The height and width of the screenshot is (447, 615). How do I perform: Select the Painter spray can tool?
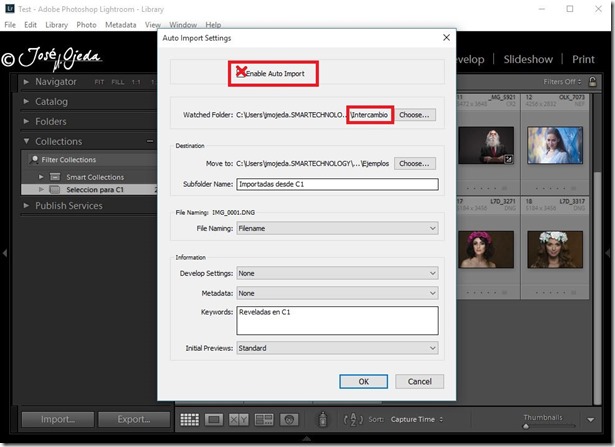(322, 419)
